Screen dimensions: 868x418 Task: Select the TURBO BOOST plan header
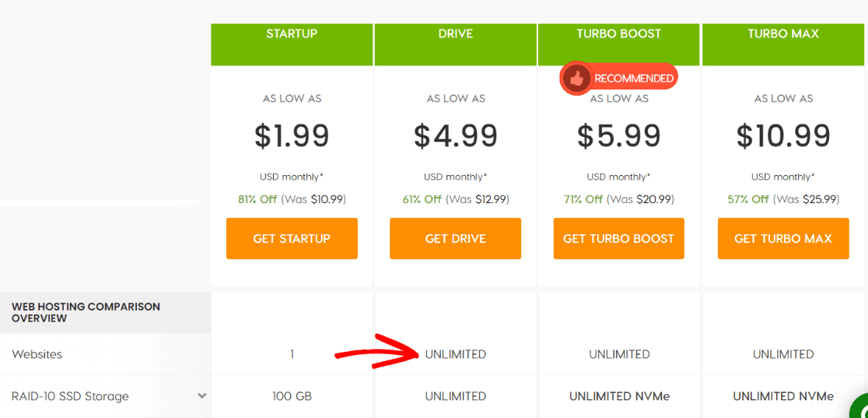[x=619, y=34]
